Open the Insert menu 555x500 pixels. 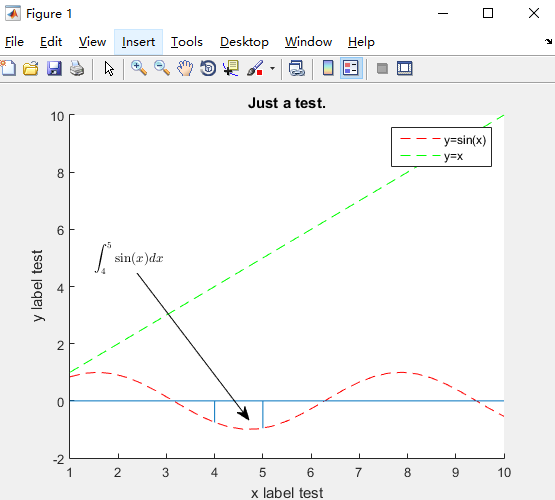138,42
